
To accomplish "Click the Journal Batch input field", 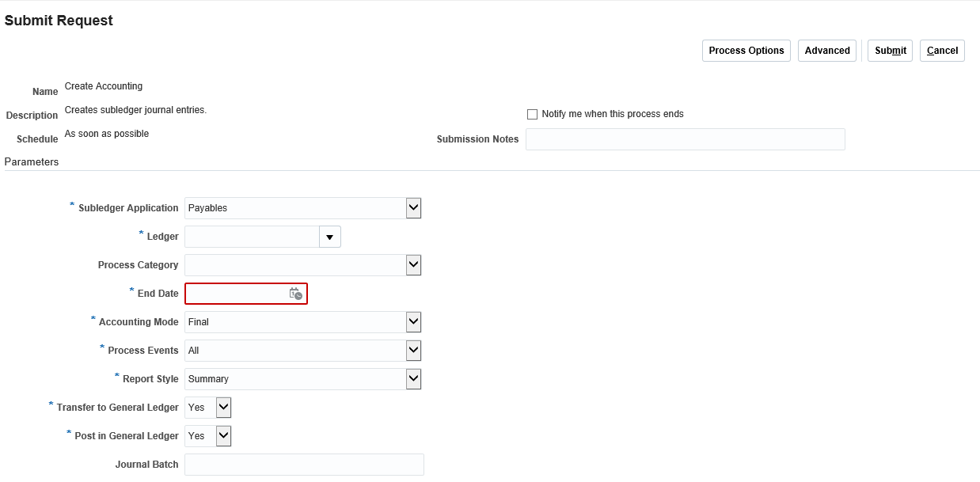I will pos(304,464).
